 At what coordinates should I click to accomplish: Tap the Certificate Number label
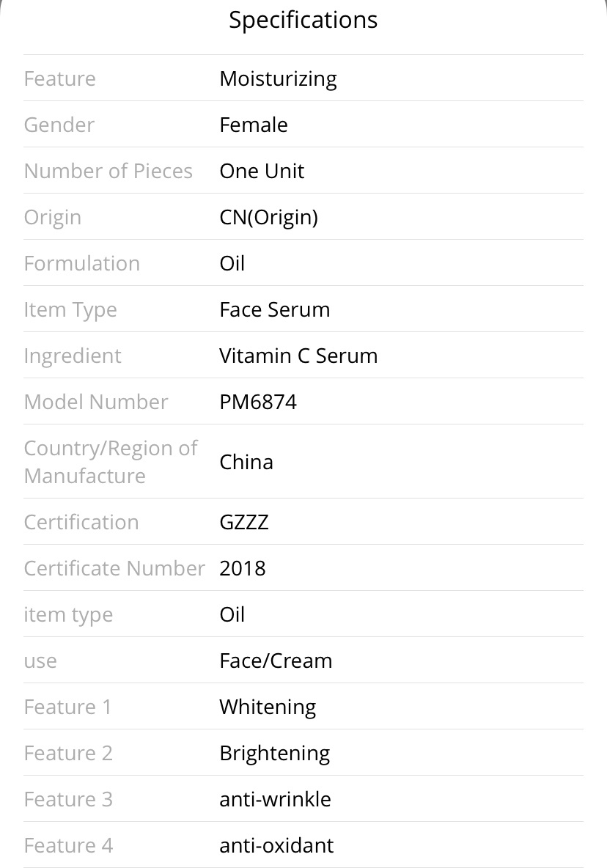pyautogui.click(x=114, y=568)
